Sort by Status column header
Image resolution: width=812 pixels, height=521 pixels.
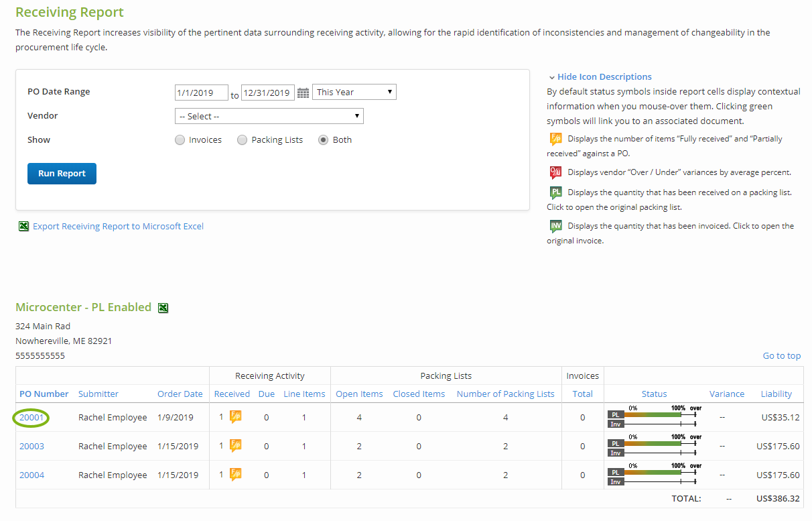(x=655, y=394)
